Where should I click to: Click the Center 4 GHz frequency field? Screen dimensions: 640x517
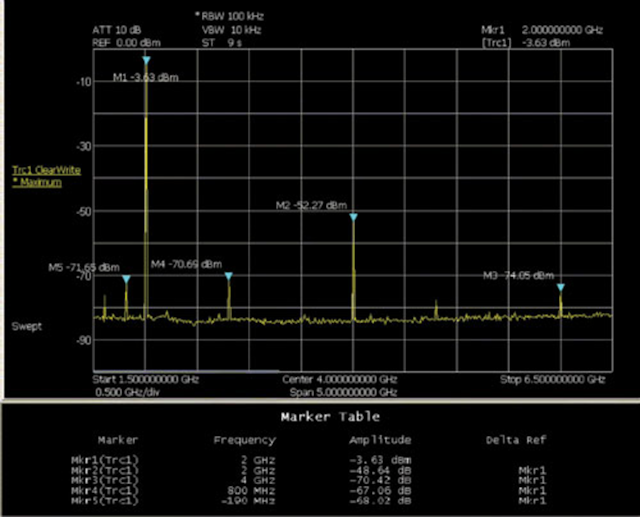click(x=340, y=379)
